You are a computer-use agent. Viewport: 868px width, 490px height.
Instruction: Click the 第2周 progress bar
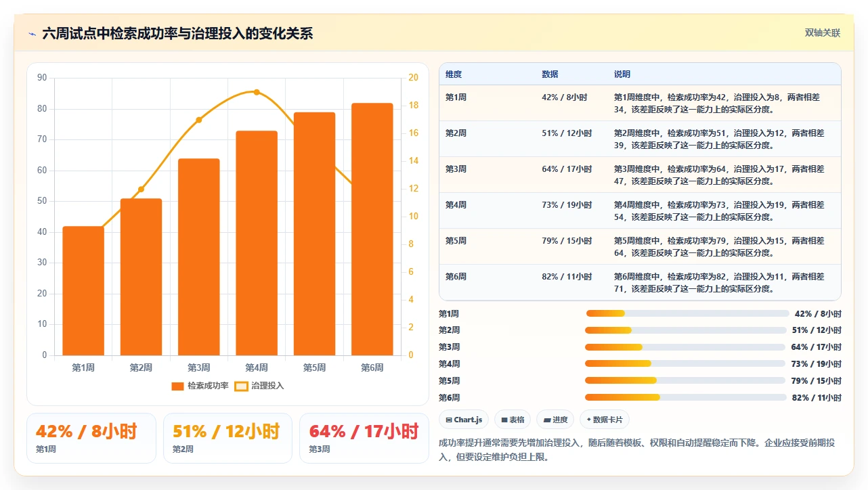point(686,330)
